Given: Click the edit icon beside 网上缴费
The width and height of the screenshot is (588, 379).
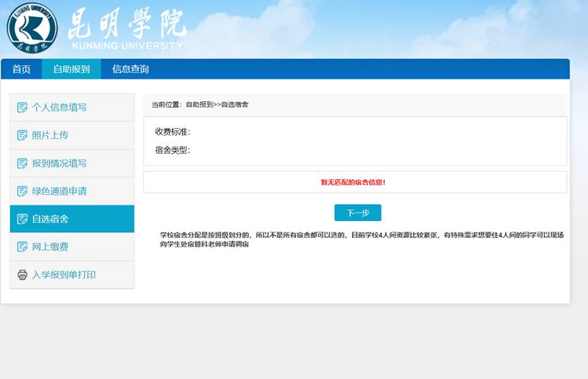Looking at the screenshot, I should pyautogui.click(x=22, y=247).
